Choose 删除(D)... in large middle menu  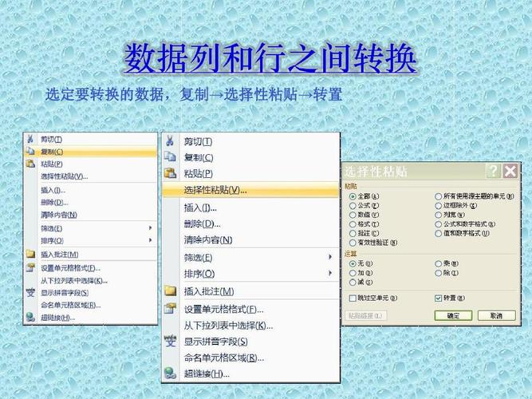[x=203, y=223]
